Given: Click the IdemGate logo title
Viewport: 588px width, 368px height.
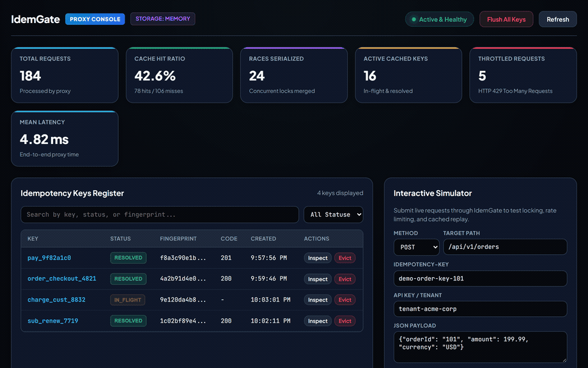Looking at the screenshot, I should pos(35,19).
